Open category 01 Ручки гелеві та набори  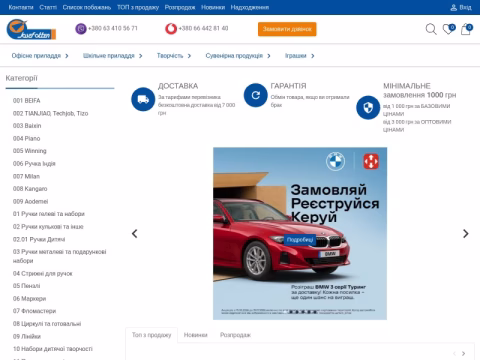[x=49, y=214]
